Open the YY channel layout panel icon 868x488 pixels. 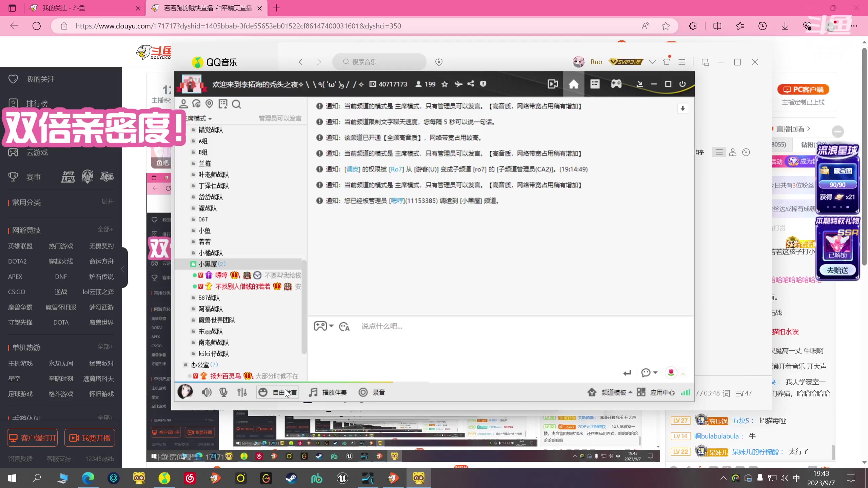point(595,84)
